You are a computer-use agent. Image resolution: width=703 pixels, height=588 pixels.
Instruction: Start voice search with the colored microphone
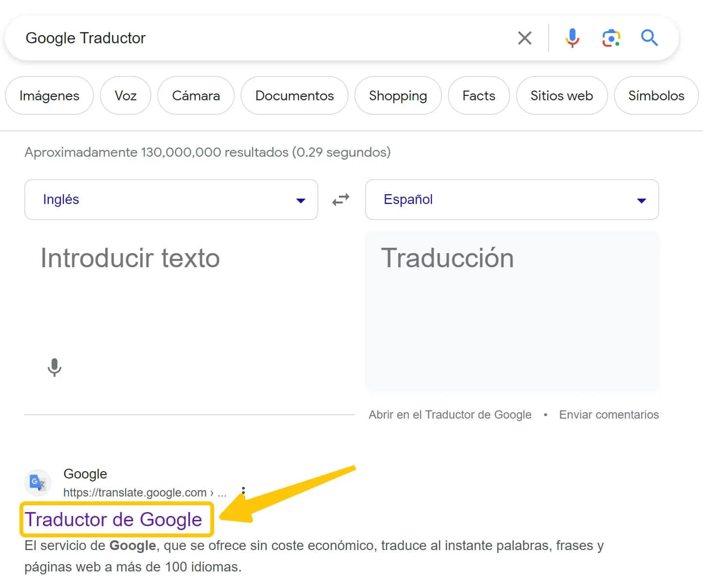tap(573, 38)
